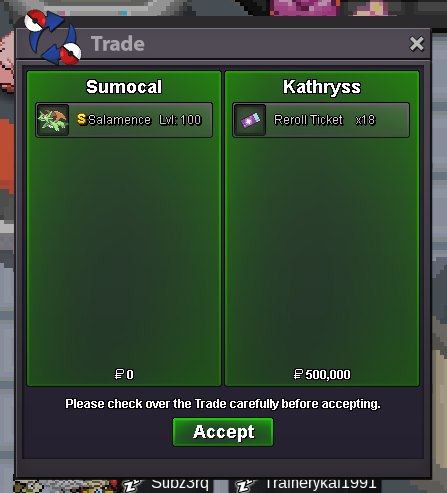Click the Pokedollar symbol in Sumocal panel

point(119,374)
